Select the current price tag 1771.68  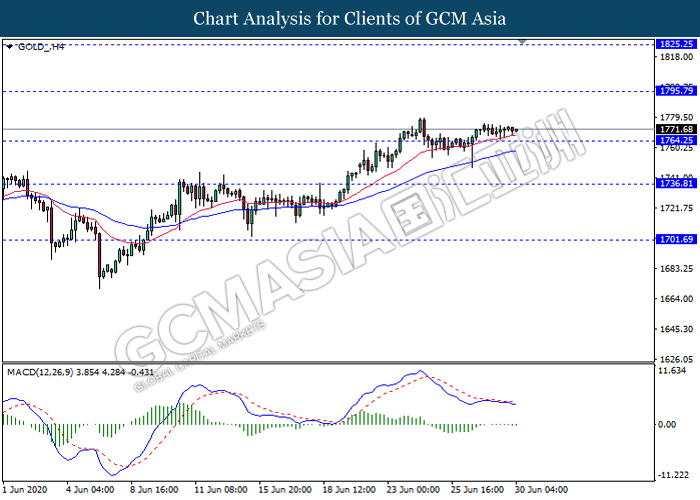coord(676,129)
